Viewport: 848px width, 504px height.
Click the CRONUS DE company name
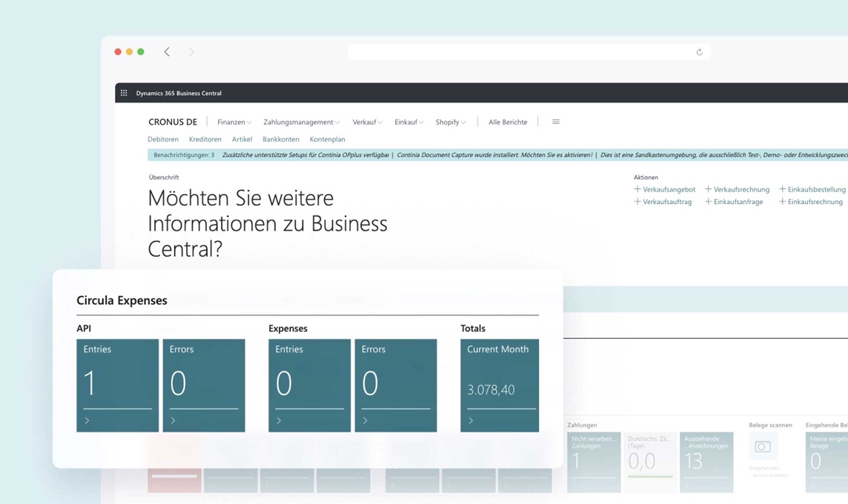[173, 122]
